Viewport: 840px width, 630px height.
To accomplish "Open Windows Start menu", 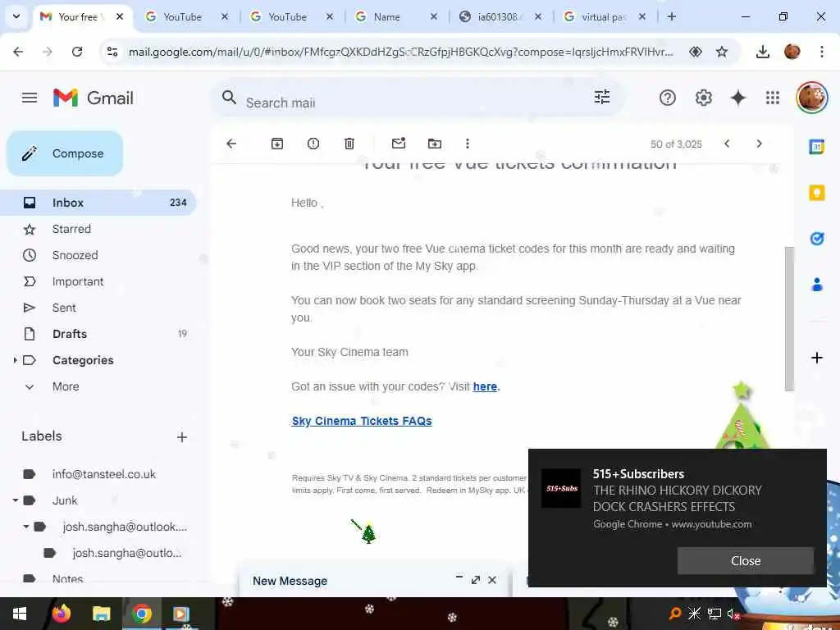I will (20, 614).
